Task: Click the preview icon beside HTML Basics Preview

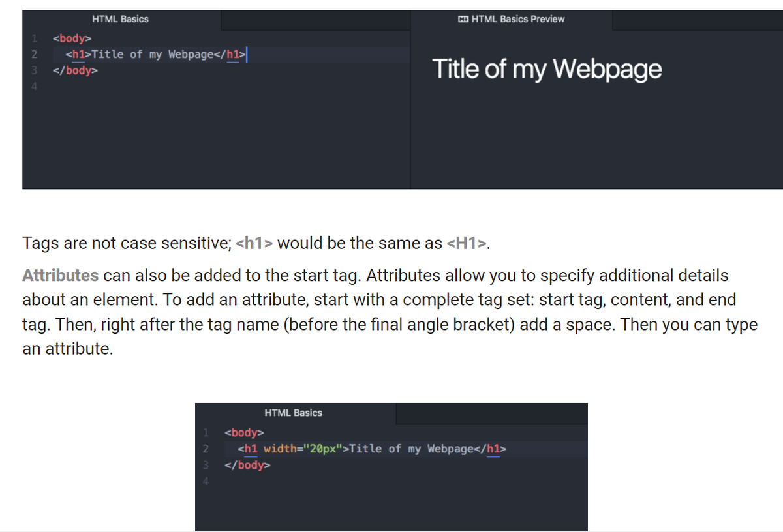Action: [464, 19]
